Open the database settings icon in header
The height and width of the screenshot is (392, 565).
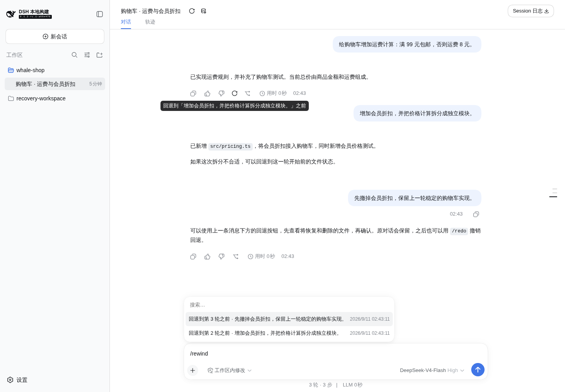tap(204, 11)
